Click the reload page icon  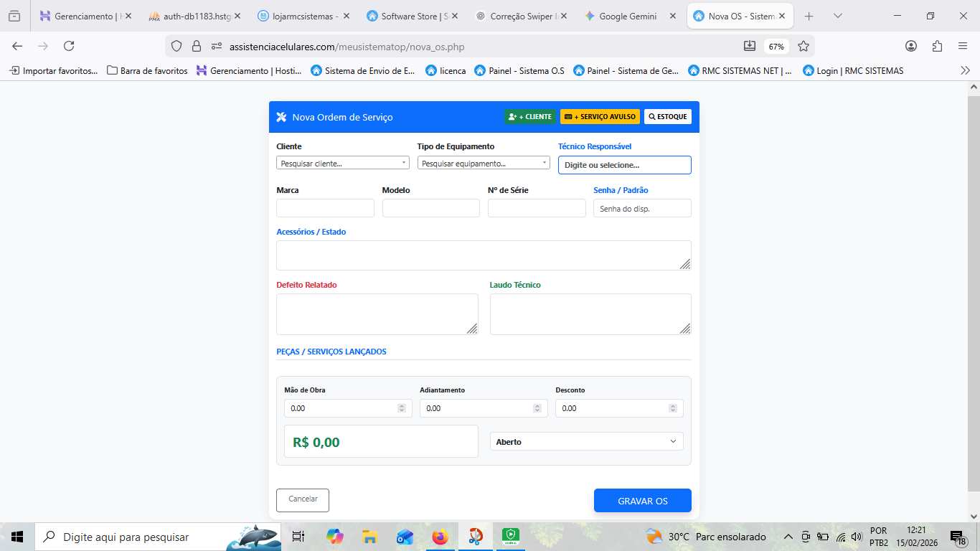coord(69,46)
